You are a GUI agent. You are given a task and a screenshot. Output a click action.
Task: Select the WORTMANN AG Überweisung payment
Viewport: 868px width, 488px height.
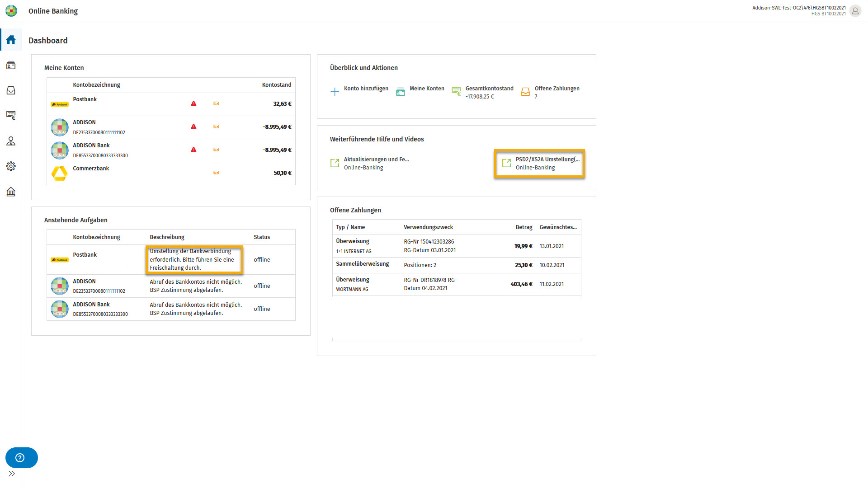(457, 284)
